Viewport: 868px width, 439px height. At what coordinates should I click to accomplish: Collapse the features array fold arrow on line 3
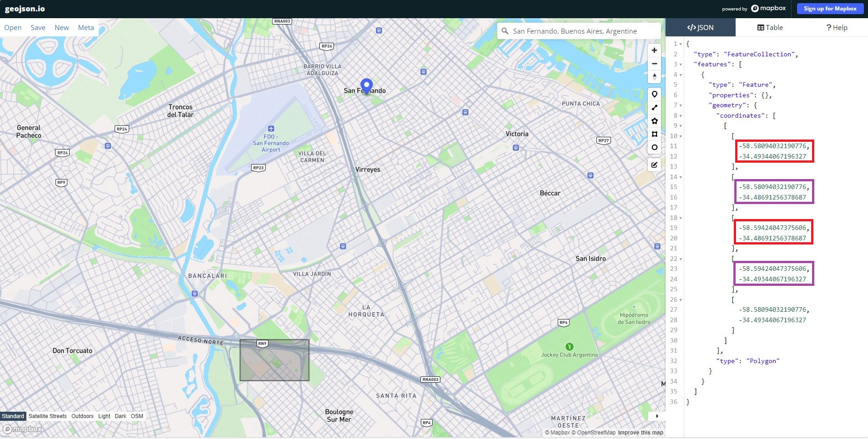(x=681, y=65)
